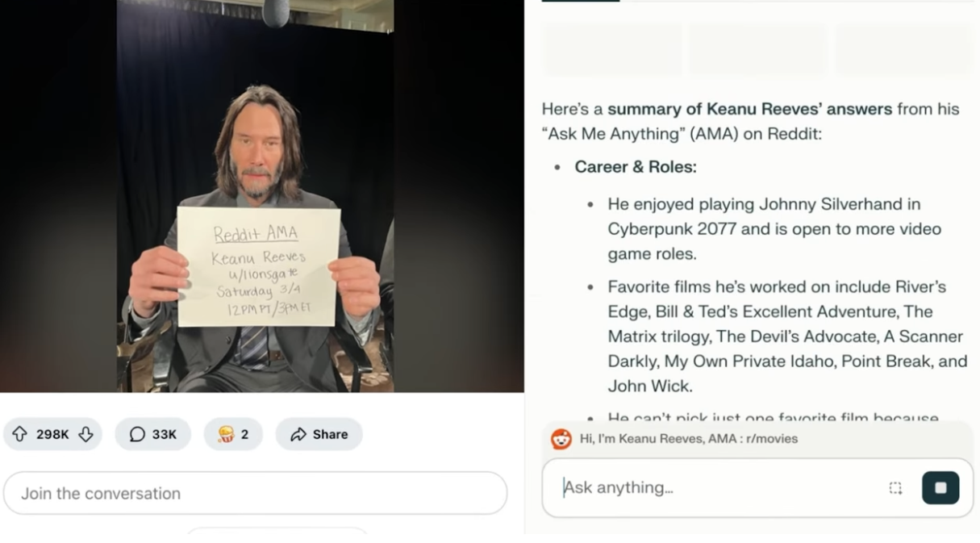Open the 33K comments bubble

tap(153, 434)
